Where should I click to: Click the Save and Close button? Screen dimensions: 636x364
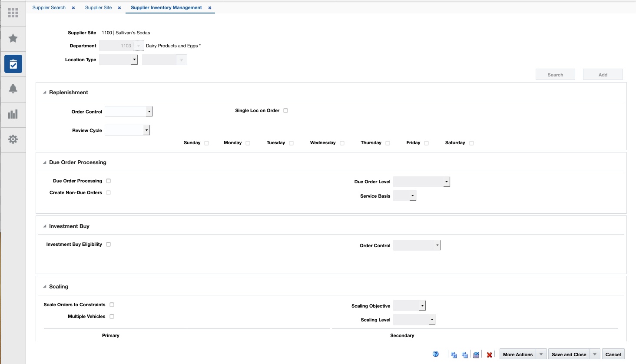click(569, 354)
